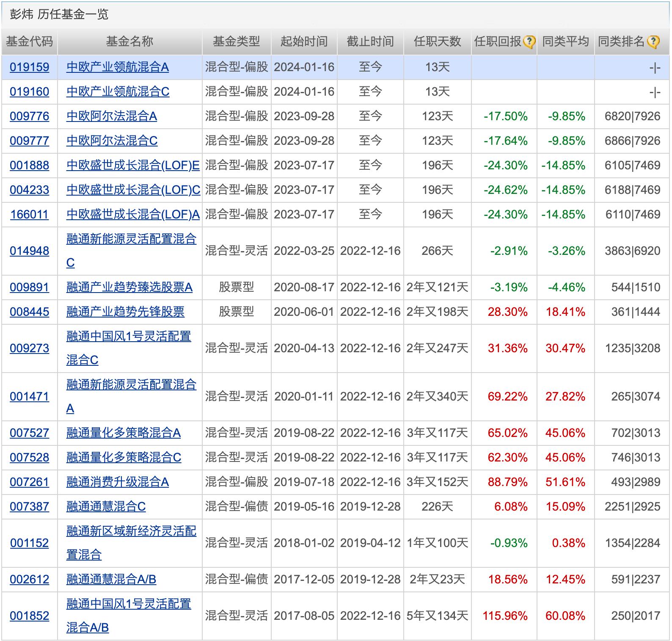672x641 pixels.
Task: Select tenure cell 1年又100天
Action: coord(437,543)
